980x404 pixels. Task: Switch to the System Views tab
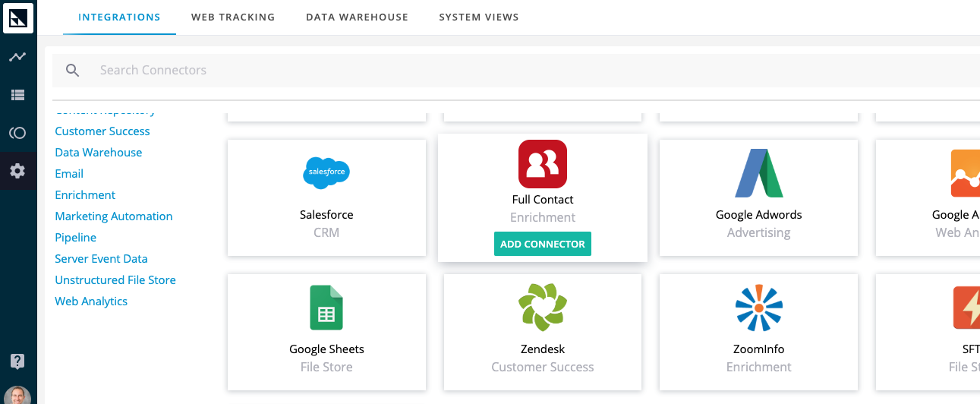click(x=479, y=17)
